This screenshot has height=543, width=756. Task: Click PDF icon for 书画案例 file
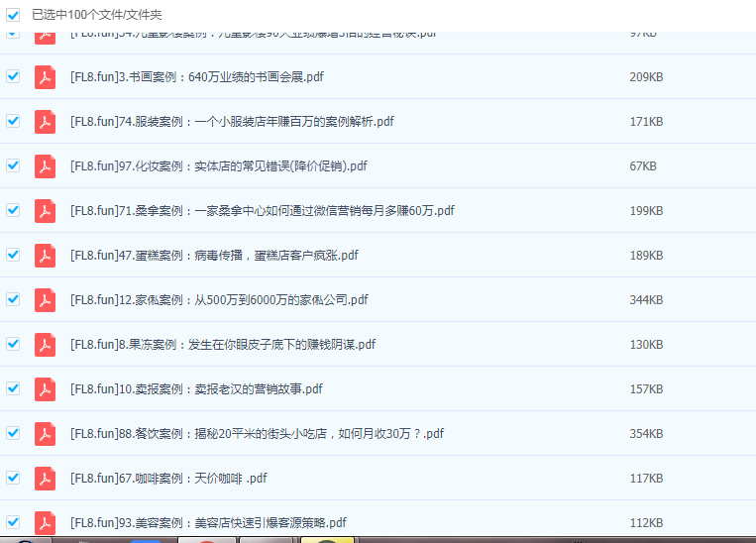[x=45, y=77]
